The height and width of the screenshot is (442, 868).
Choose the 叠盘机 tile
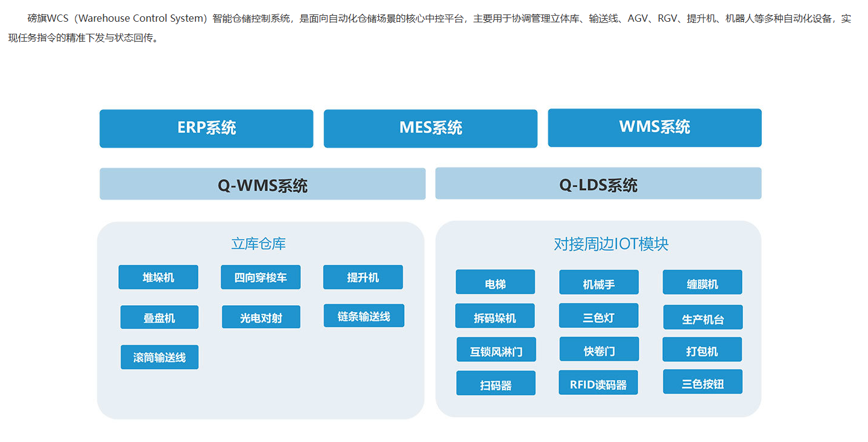click(x=159, y=317)
